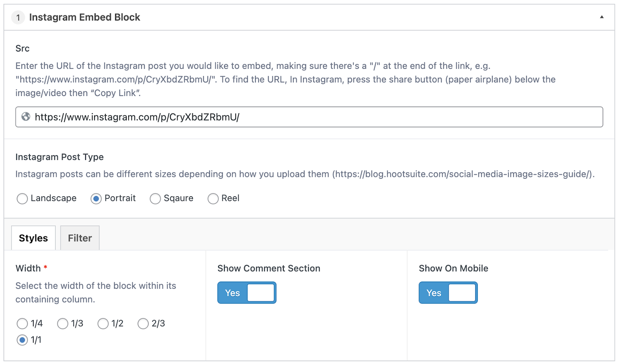
Task: Toggle the Show Comment Section switch
Action: coord(247,293)
